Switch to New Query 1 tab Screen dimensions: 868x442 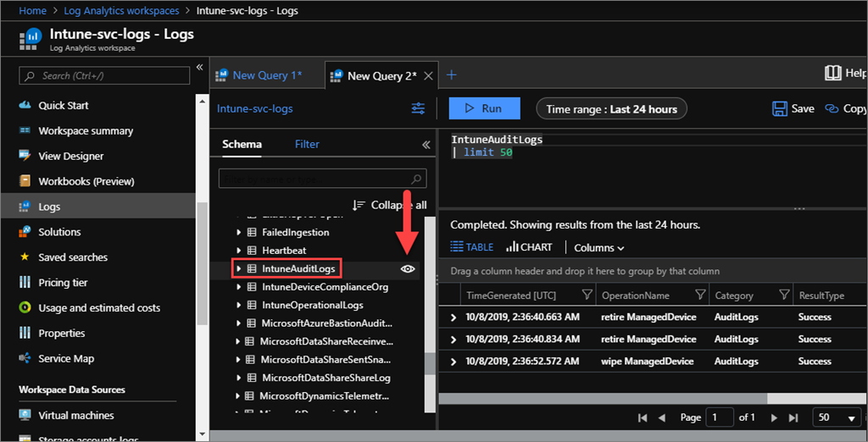(x=267, y=75)
